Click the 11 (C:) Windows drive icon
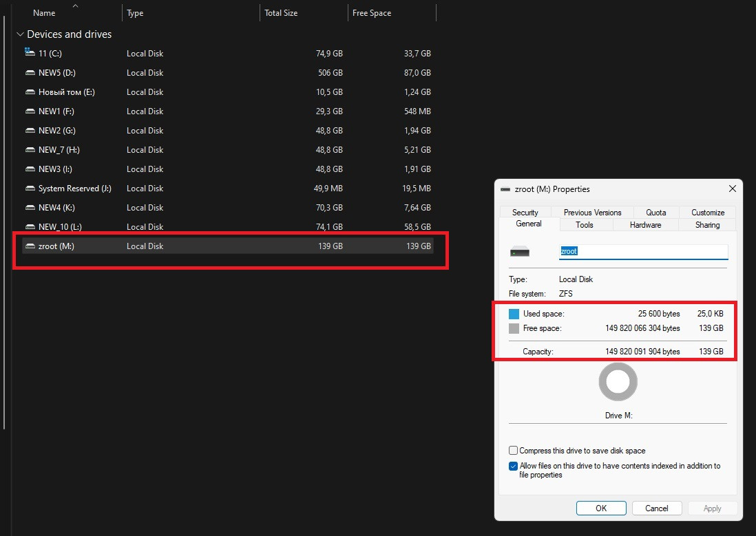This screenshot has height=536, width=756. (30, 52)
